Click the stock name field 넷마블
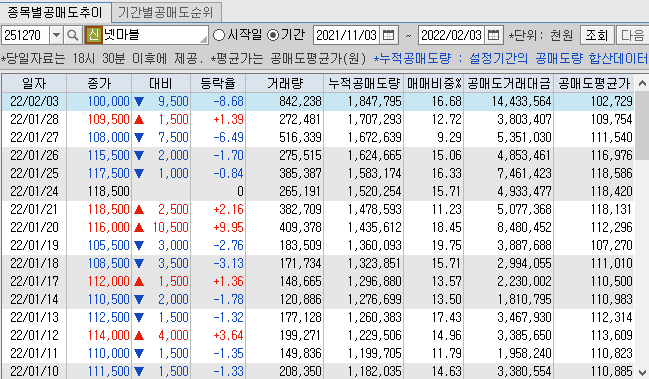 click(155, 35)
